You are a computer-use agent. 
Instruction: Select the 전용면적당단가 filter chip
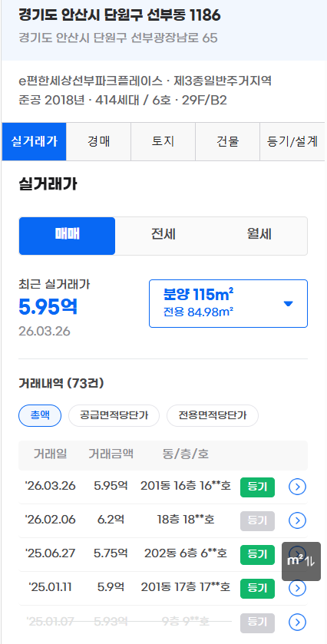click(x=213, y=415)
